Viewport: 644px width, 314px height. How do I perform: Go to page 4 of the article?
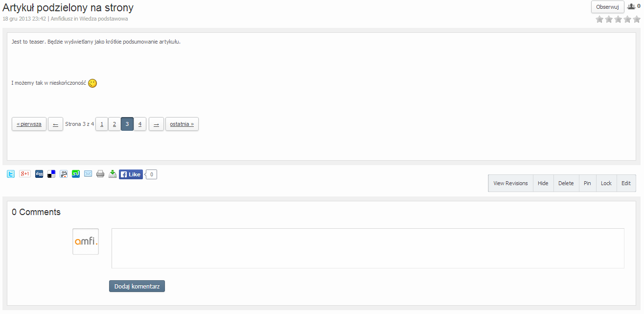click(139, 124)
